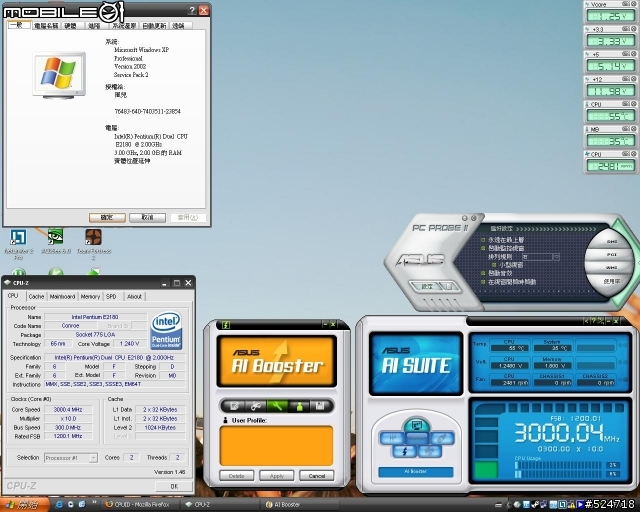Viewport: 640px width, 512px height.
Task: Click the Delete button in AI Booster
Action: (236, 476)
